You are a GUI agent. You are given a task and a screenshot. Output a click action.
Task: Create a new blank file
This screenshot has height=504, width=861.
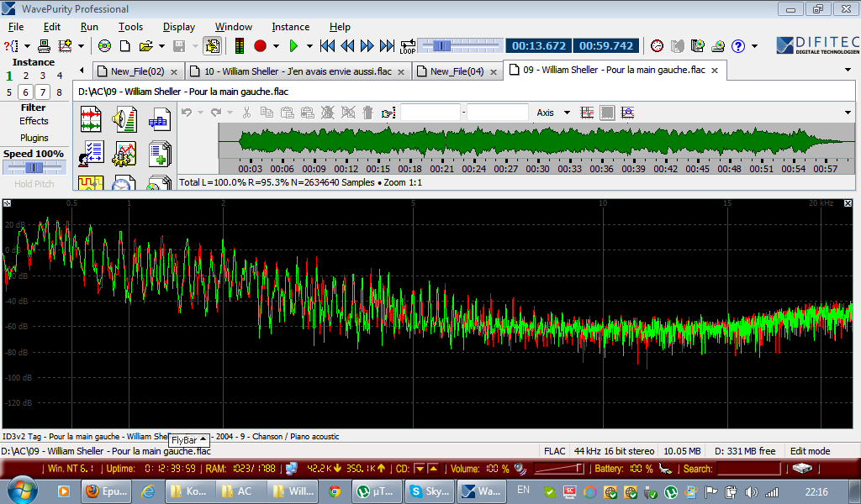124,46
